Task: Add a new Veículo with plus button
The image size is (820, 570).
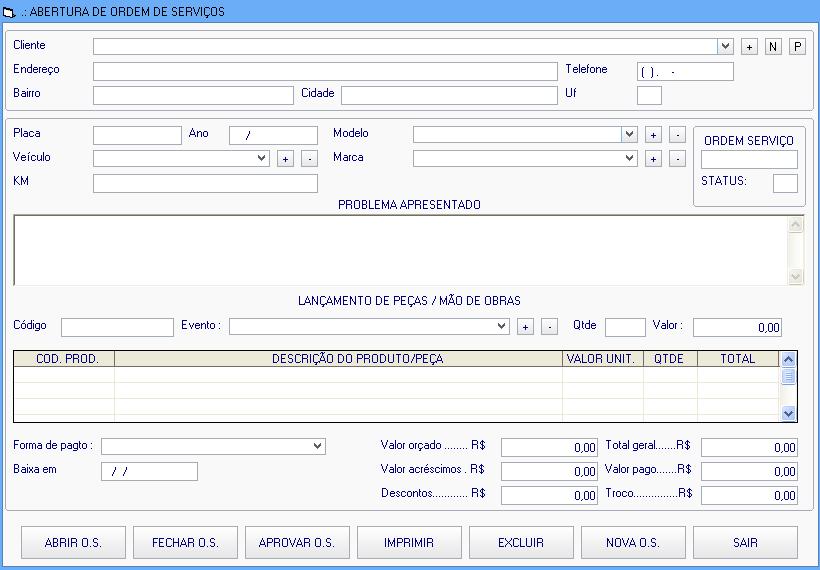Action: tap(285, 158)
